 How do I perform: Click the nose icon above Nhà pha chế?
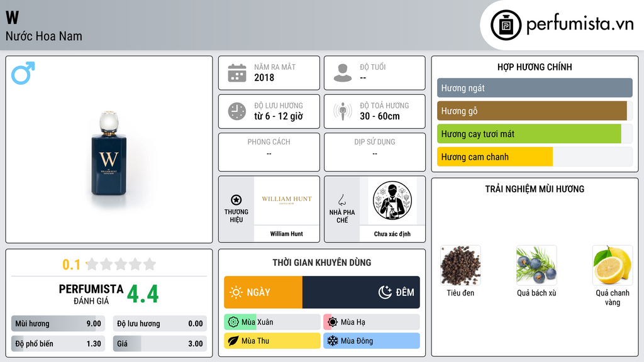(x=341, y=200)
